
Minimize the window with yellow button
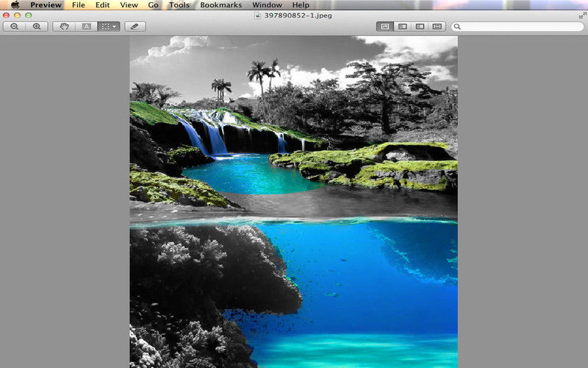pyautogui.click(x=17, y=15)
